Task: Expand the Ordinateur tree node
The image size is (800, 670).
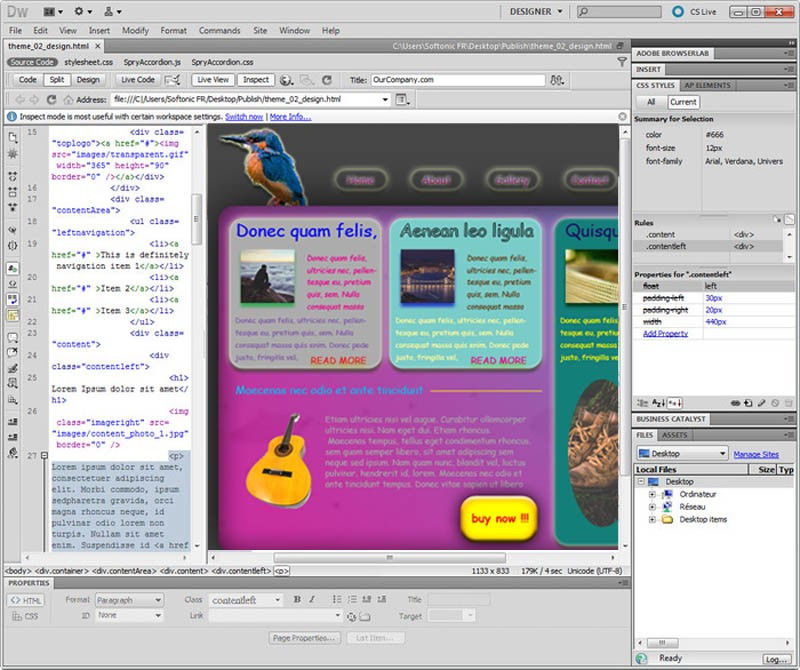Action: coord(652,494)
